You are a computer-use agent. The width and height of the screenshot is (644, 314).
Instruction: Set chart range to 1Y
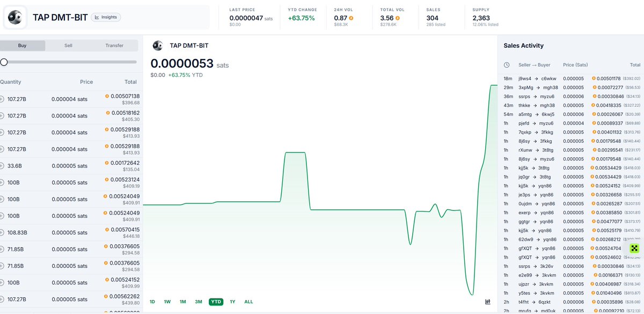pyautogui.click(x=232, y=302)
